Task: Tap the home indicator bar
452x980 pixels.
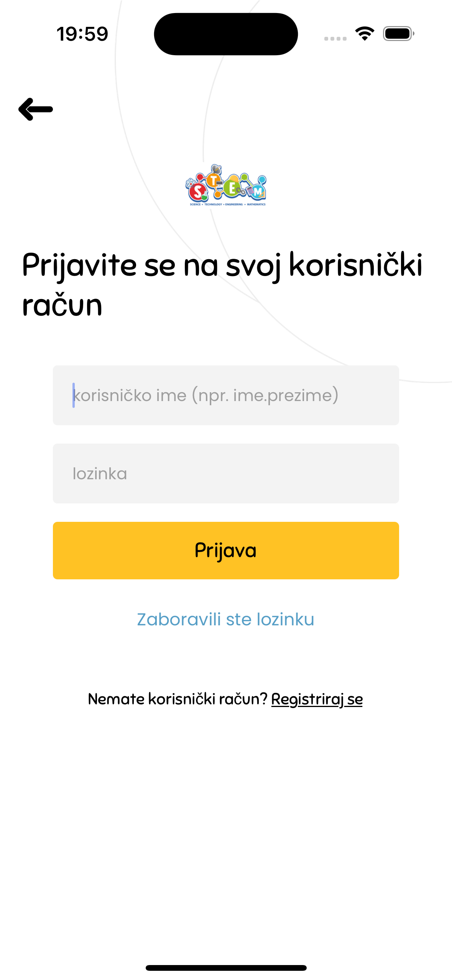Action: [226, 968]
